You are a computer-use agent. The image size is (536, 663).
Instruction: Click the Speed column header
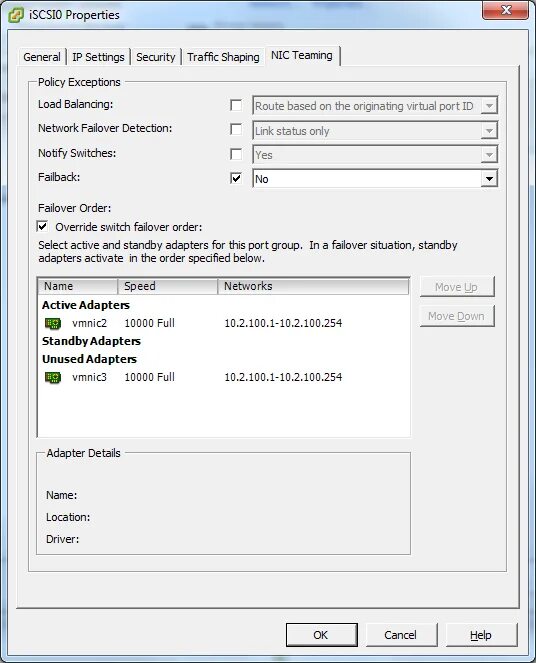pyautogui.click(x=167, y=286)
